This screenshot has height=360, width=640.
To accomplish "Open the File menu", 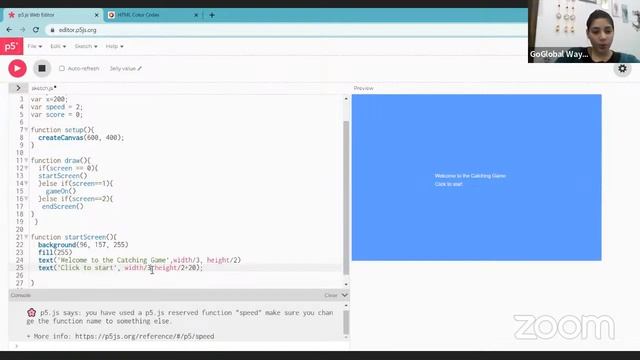I will [x=35, y=47].
